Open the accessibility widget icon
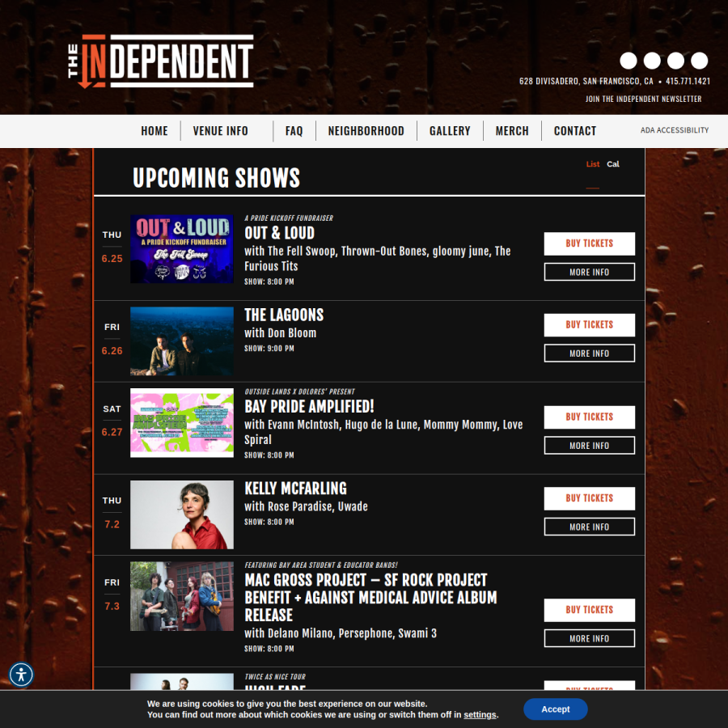 pos(21,674)
